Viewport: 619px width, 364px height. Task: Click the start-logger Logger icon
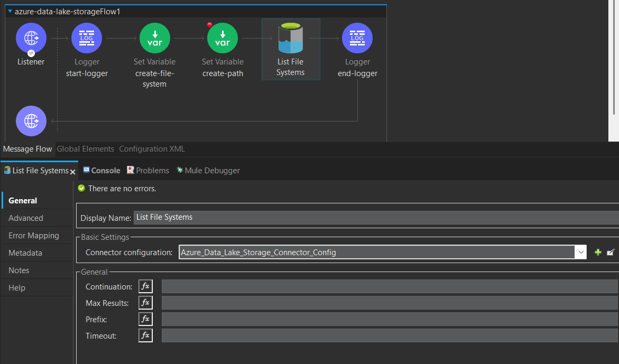click(x=86, y=38)
